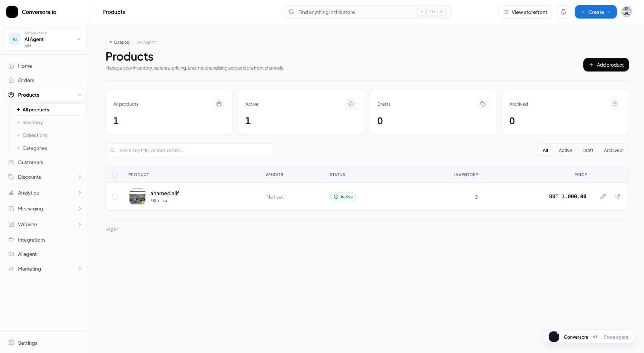
Task: Click the Orders bag icon
Action: 11,80
